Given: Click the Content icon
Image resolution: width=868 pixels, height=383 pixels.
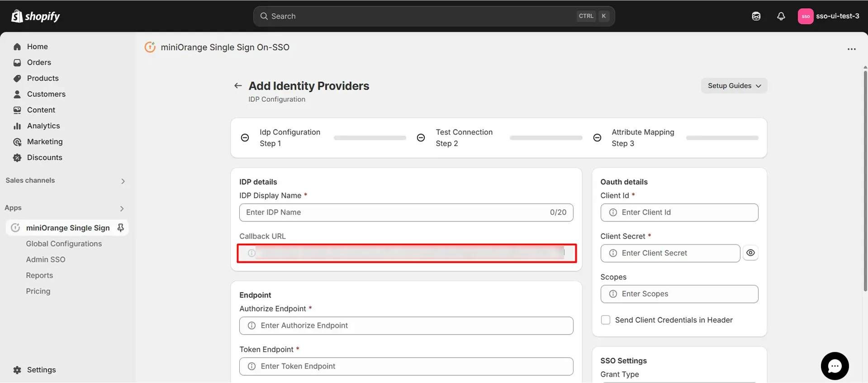Looking at the screenshot, I should pos(17,110).
